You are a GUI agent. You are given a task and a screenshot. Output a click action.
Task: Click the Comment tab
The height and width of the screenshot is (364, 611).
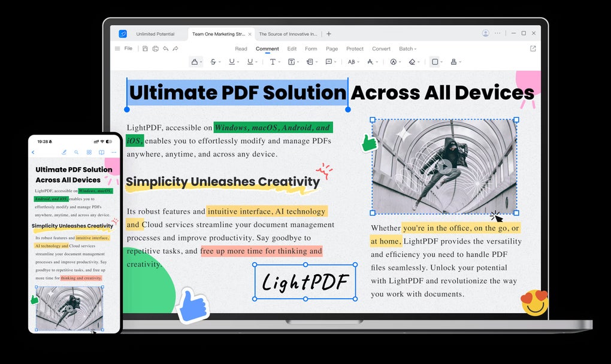pyautogui.click(x=267, y=48)
